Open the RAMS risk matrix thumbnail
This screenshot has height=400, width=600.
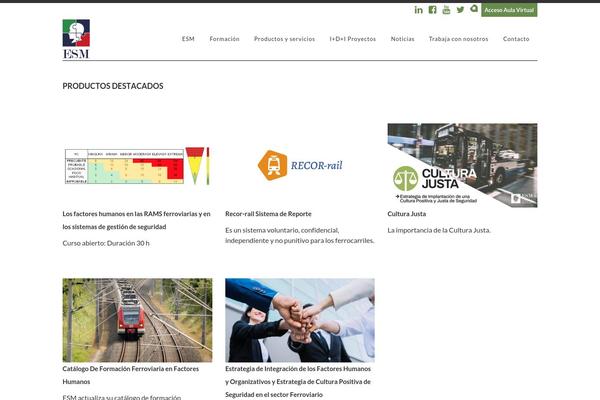click(137, 165)
